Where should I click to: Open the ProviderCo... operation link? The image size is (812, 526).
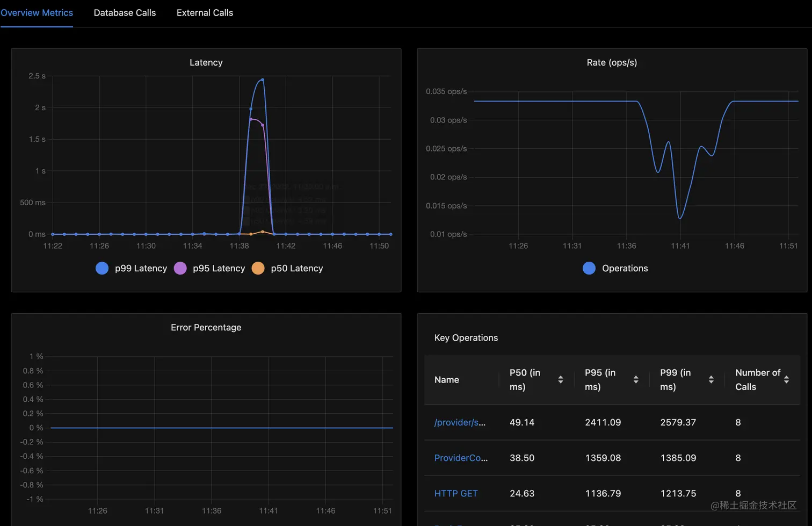pos(461,458)
